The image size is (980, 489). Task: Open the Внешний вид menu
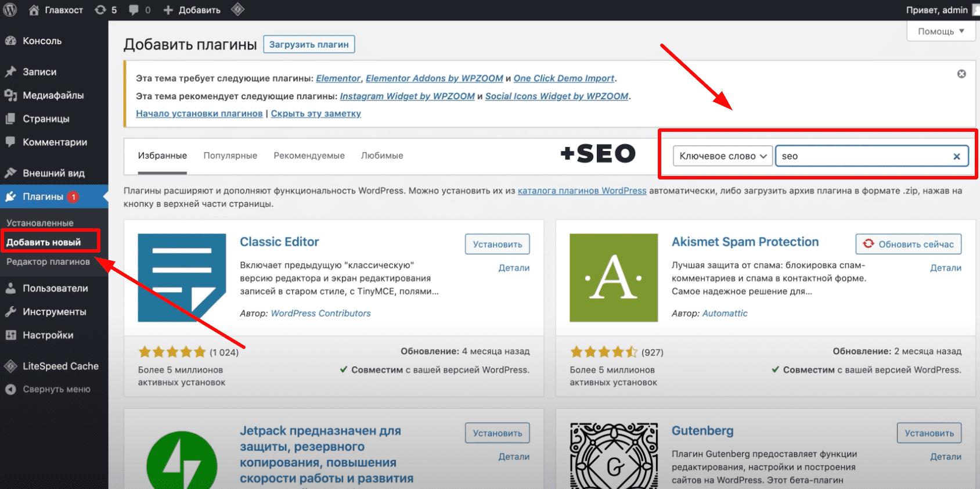pyautogui.click(x=53, y=173)
